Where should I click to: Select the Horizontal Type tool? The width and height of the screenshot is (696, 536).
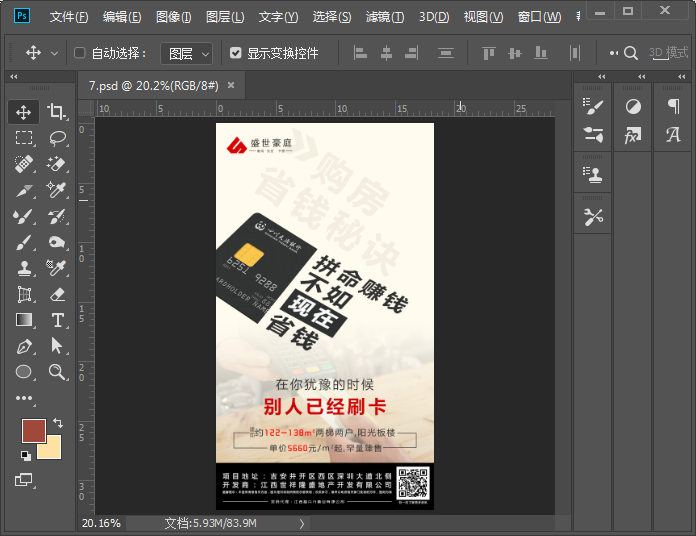(57, 320)
